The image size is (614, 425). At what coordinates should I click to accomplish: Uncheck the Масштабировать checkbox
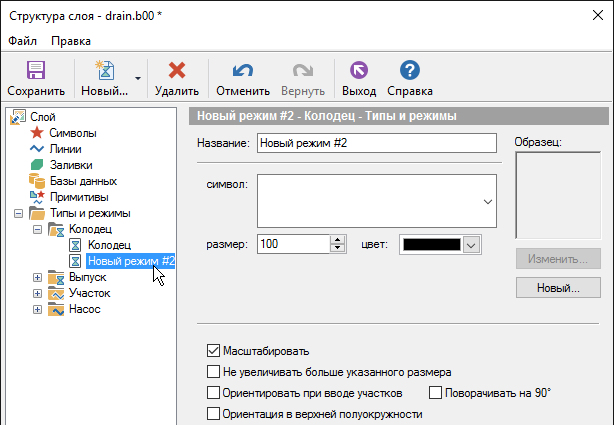[x=212, y=351]
